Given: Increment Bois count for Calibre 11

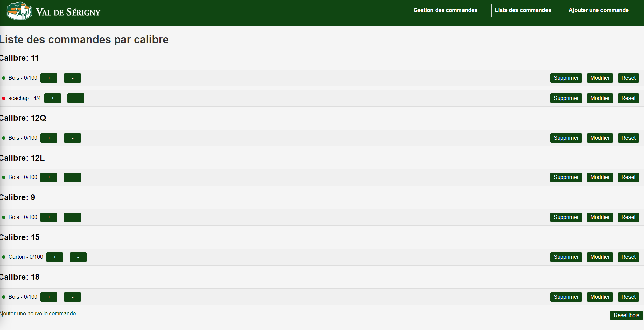Looking at the screenshot, I should coord(49,78).
